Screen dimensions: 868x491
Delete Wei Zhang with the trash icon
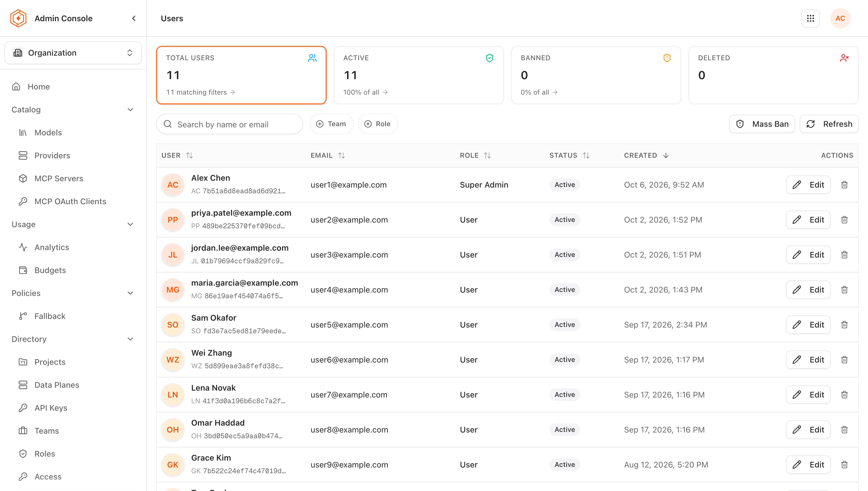[844, 360]
